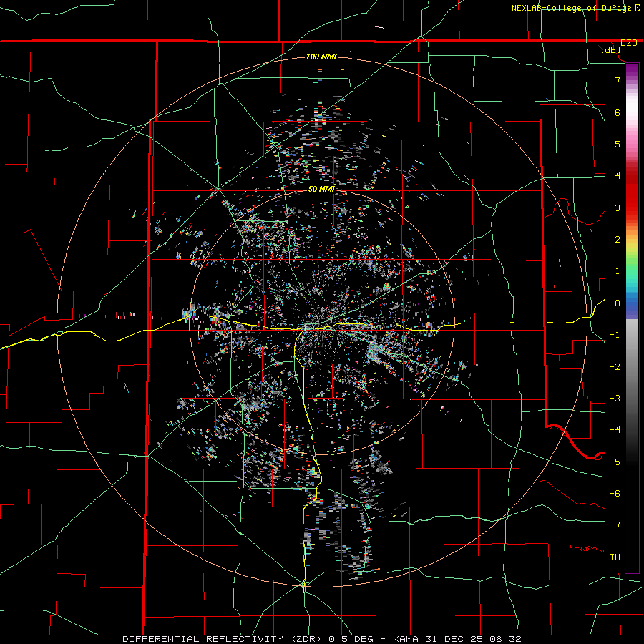644x644 pixels.
Task: Click the -6 dB tick label on the scale
Action: [x=615, y=493]
